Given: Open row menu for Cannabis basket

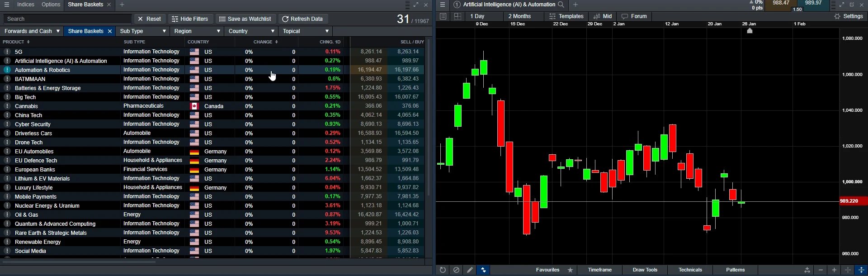Looking at the screenshot, I should pos(7,106).
